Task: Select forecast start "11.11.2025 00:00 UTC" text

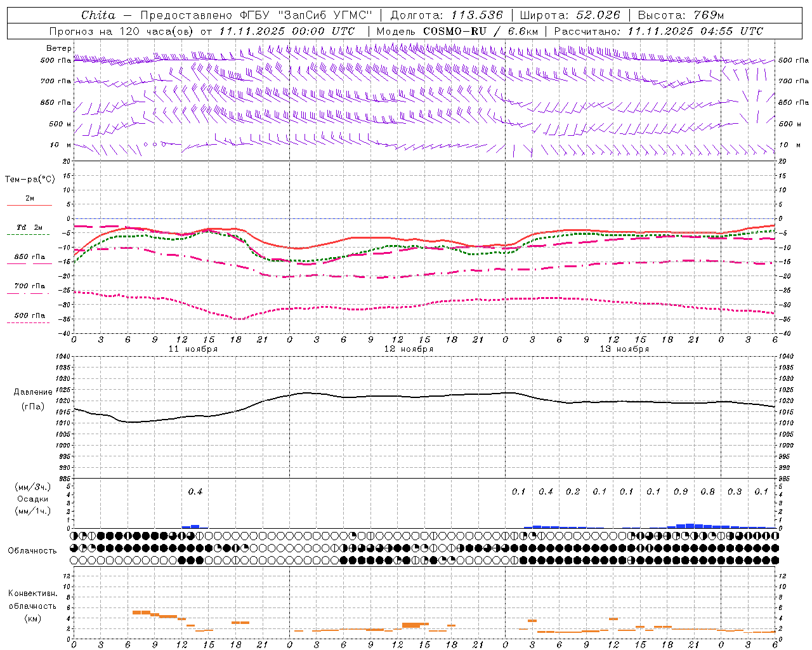Action: (287, 31)
